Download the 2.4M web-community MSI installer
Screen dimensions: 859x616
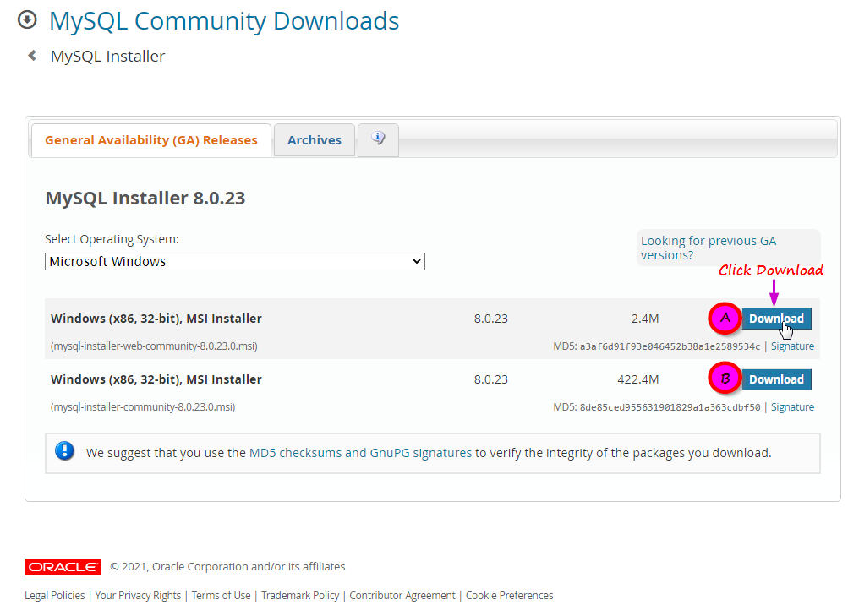776,319
